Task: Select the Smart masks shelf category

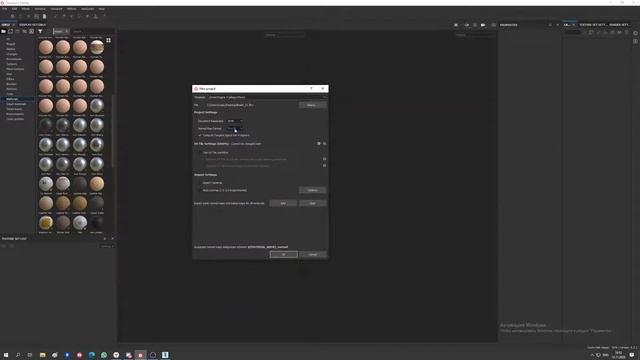Action: pyautogui.click(x=14, y=109)
